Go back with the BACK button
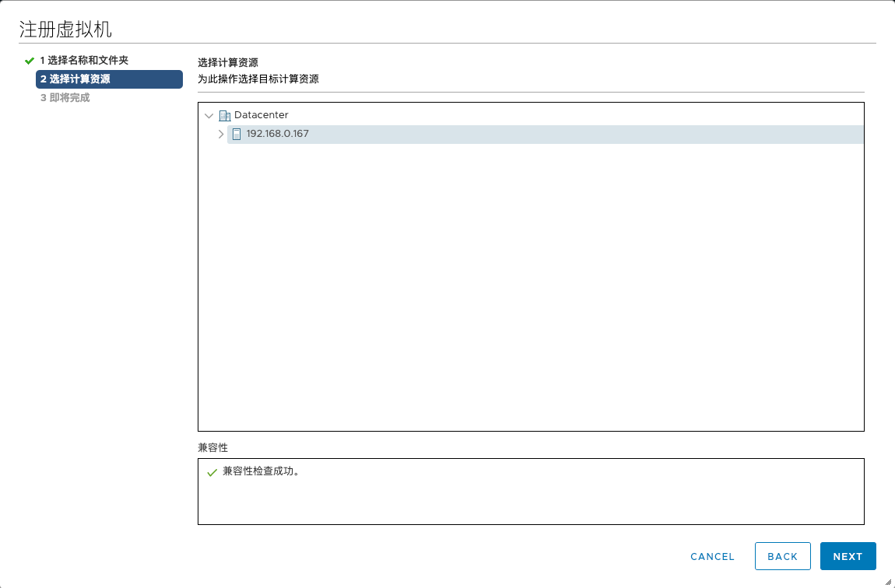 tap(782, 556)
